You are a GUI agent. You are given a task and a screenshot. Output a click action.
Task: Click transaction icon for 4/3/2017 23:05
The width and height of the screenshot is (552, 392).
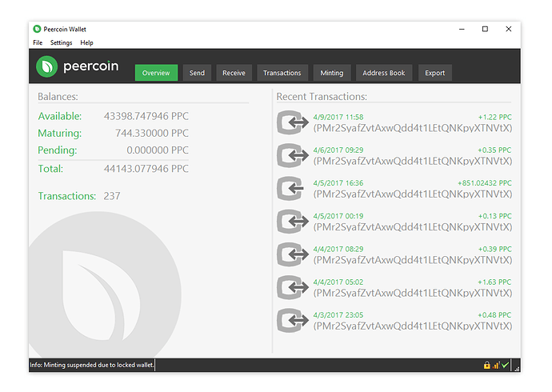click(291, 320)
